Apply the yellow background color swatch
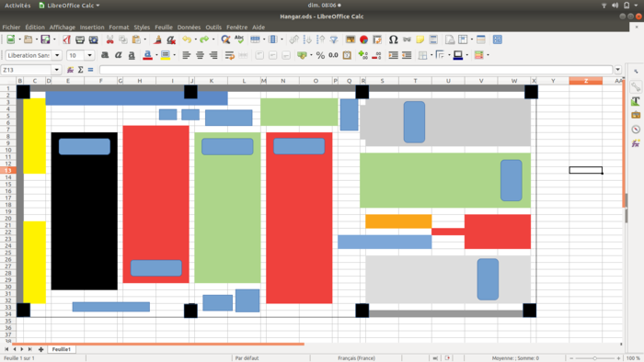Image resolution: width=644 pixels, height=362 pixels. tap(166, 55)
